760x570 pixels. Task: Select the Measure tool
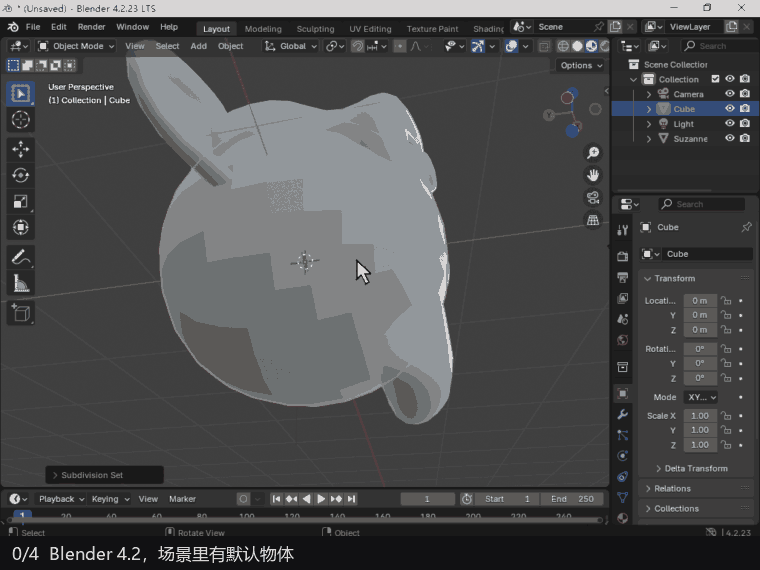click(x=20, y=283)
